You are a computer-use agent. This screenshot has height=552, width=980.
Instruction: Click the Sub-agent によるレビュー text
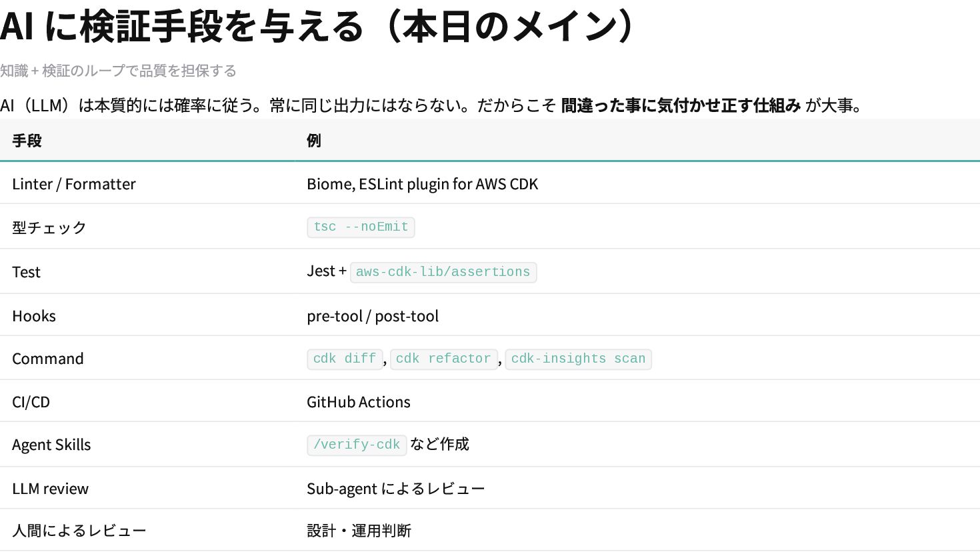395,489
